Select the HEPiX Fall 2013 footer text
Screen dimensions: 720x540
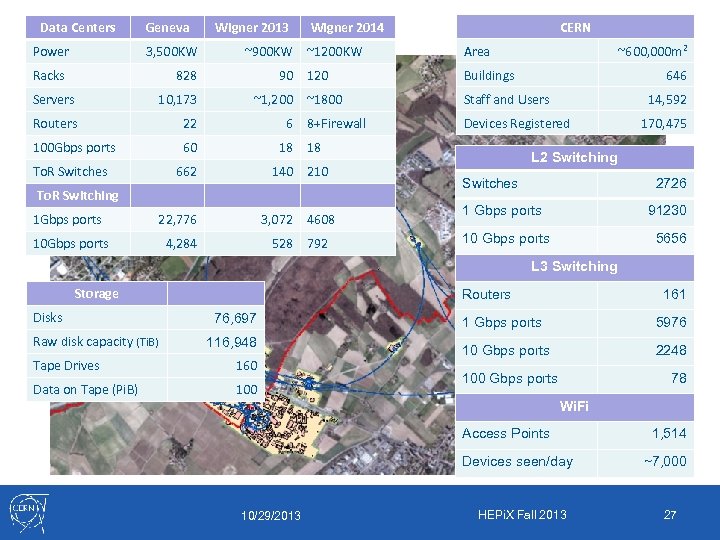click(x=522, y=515)
